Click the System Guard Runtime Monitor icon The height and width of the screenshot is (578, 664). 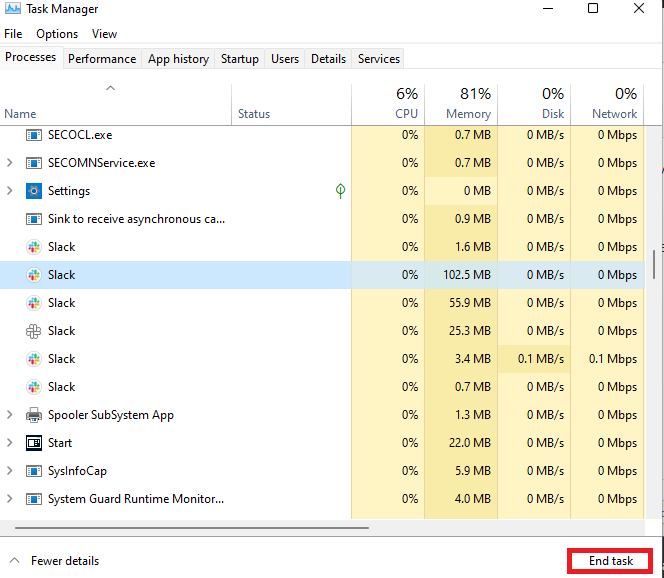tap(33, 499)
